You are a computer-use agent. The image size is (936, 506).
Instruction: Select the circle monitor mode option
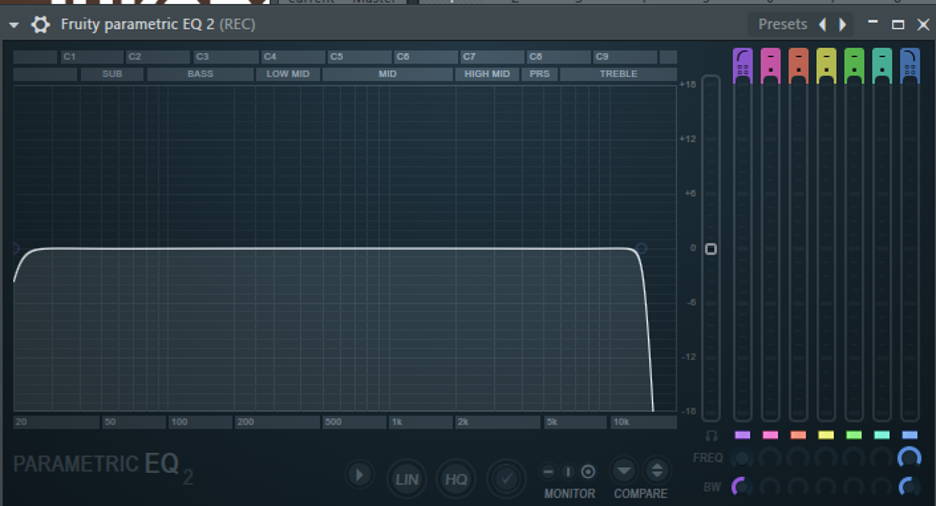[588, 472]
